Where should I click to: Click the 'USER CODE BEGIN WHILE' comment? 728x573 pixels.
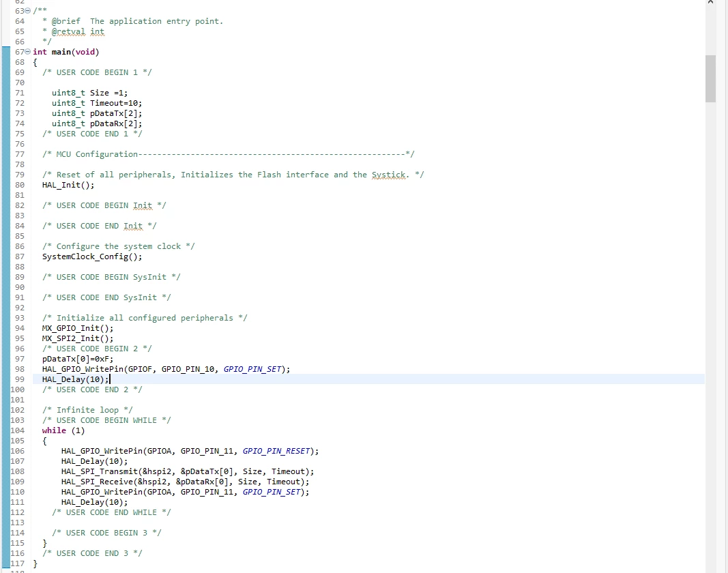(x=106, y=420)
